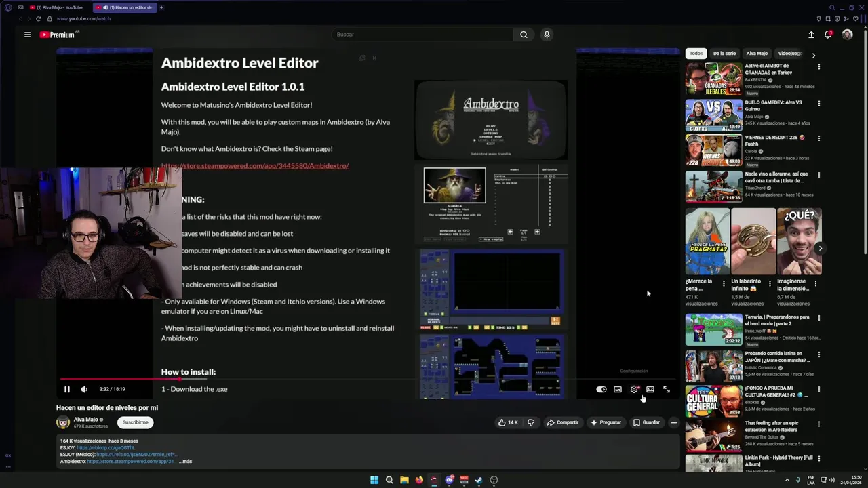The width and height of the screenshot is (868, 488).
Task: Click the Preguntar button
Action: (x=606, y=422)
